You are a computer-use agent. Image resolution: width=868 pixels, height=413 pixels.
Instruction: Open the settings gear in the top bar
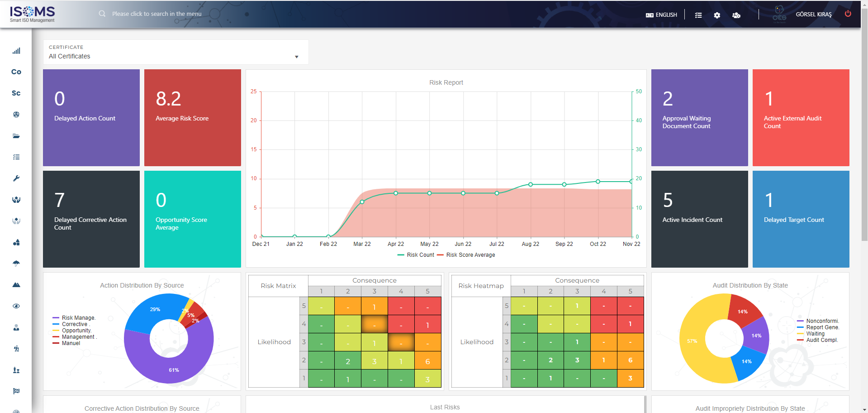(x=717, y=15)
